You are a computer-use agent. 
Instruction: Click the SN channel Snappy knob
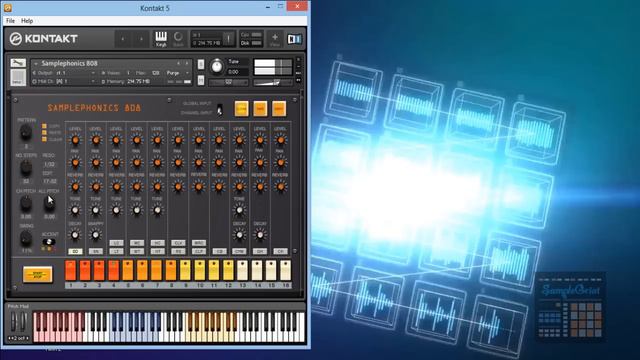click(x=96, y=235)
